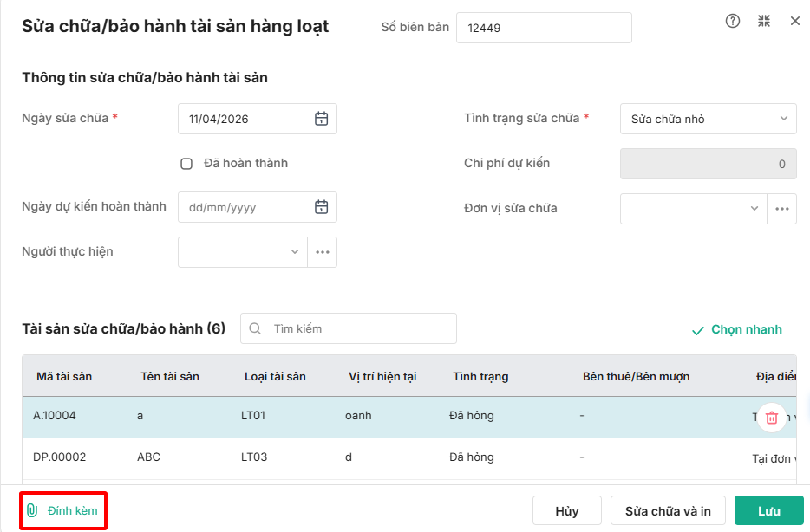This screenshot has height=532, width=810.
Task: Click the Số biên bản input field
Action: (544, 28)
